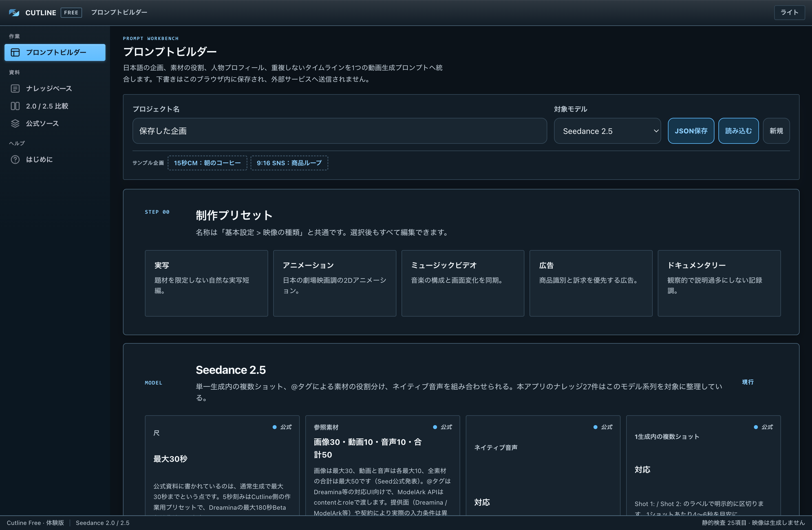Click the 画像30・動画10・音声10 card heading
This screenshot has height=530, width=812.
point(368,448)
